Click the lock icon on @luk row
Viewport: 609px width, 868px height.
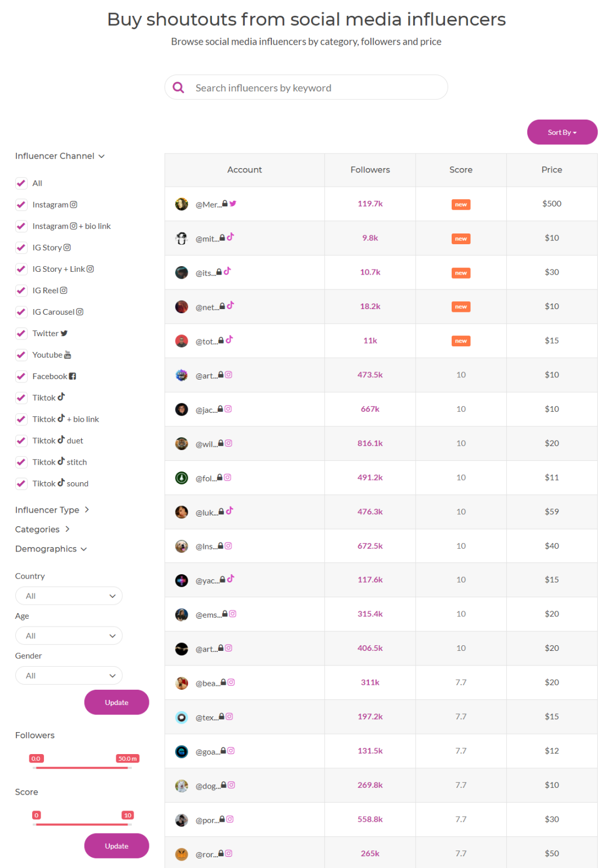click(222, 512)
